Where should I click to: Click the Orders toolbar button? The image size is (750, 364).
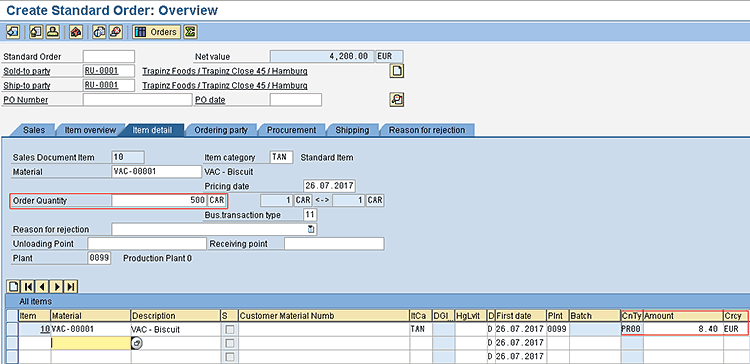[157, 32]
